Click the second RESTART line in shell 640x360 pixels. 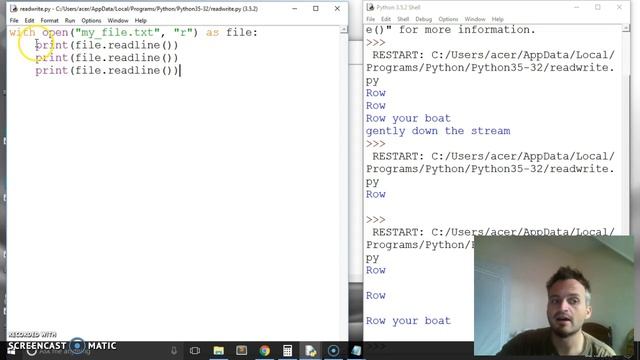493,156
